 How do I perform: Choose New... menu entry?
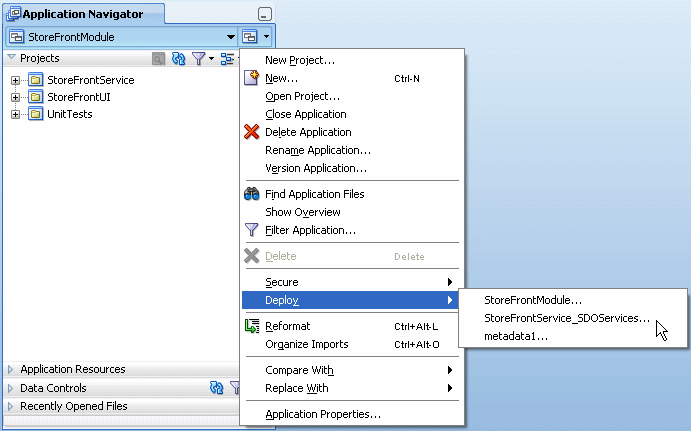point(353,78)
